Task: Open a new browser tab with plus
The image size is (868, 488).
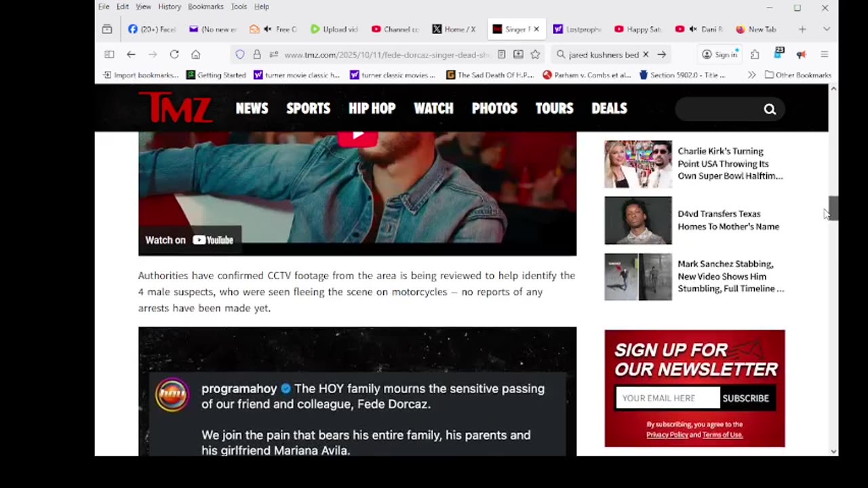Action: [x=802, y=29]
